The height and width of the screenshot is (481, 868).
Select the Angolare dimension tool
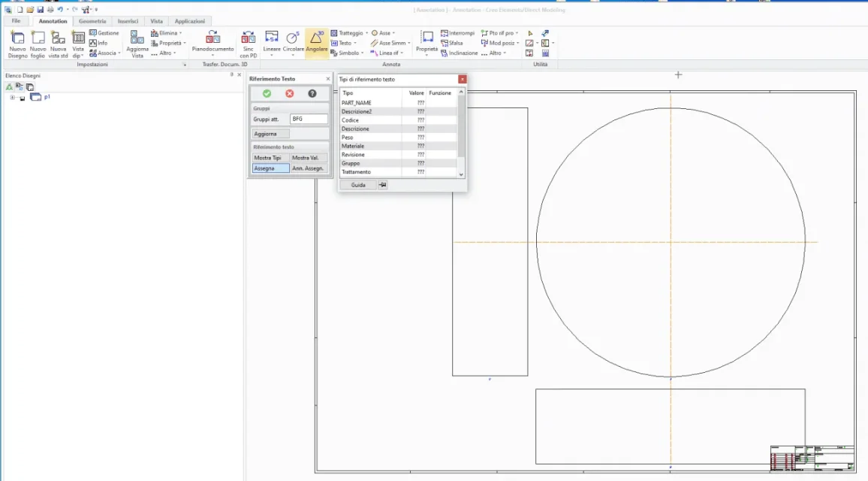(317, 44)
